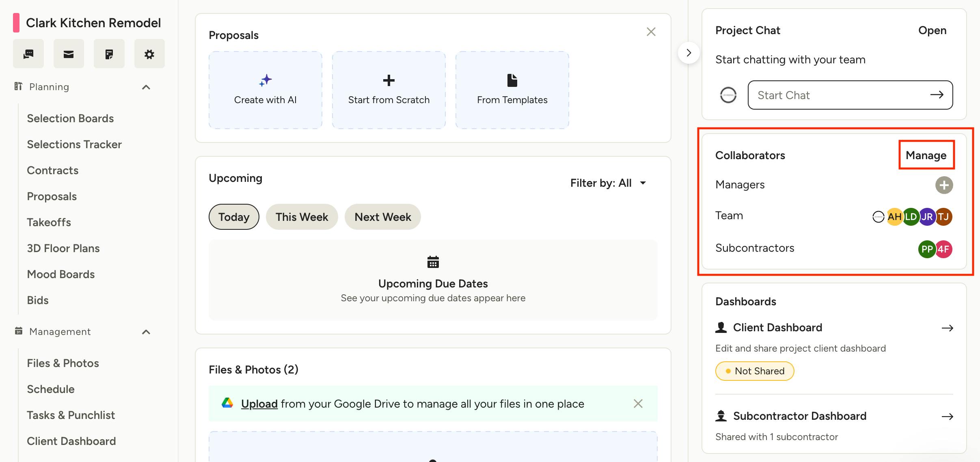Click the Create with AI sparkle card
The width and height of the screenshot is (980, 462).
coord(266,90)
